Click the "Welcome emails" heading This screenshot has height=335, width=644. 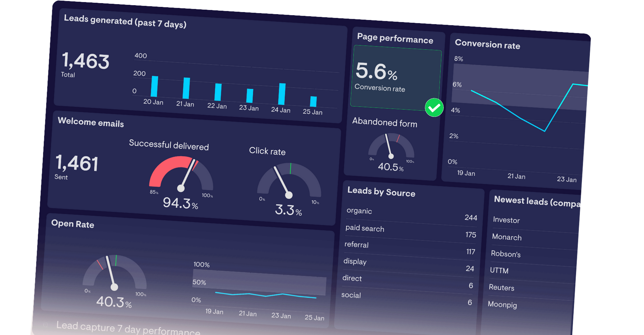(91, 122)
